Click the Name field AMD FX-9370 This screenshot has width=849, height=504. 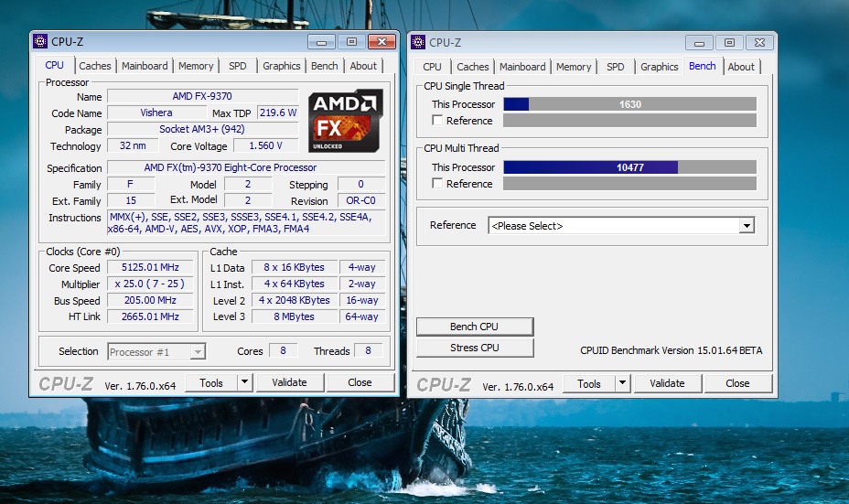coord(202,96)
